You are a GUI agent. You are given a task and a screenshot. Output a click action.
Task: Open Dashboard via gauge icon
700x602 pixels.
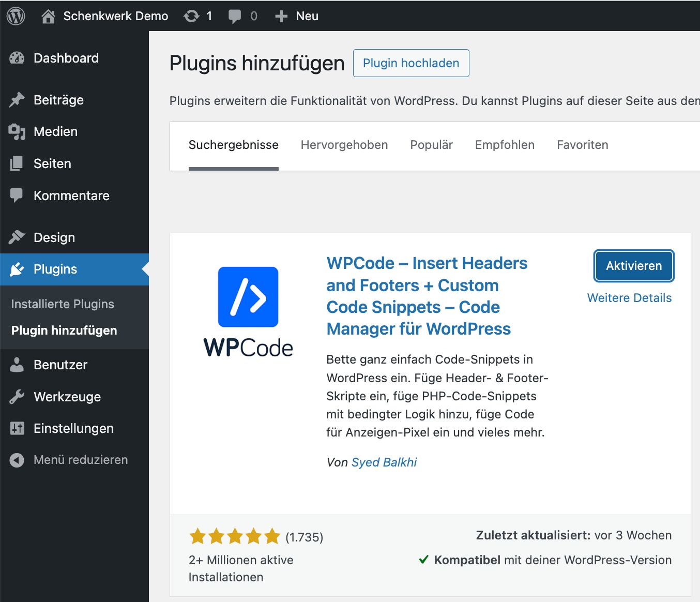point(17,58)
